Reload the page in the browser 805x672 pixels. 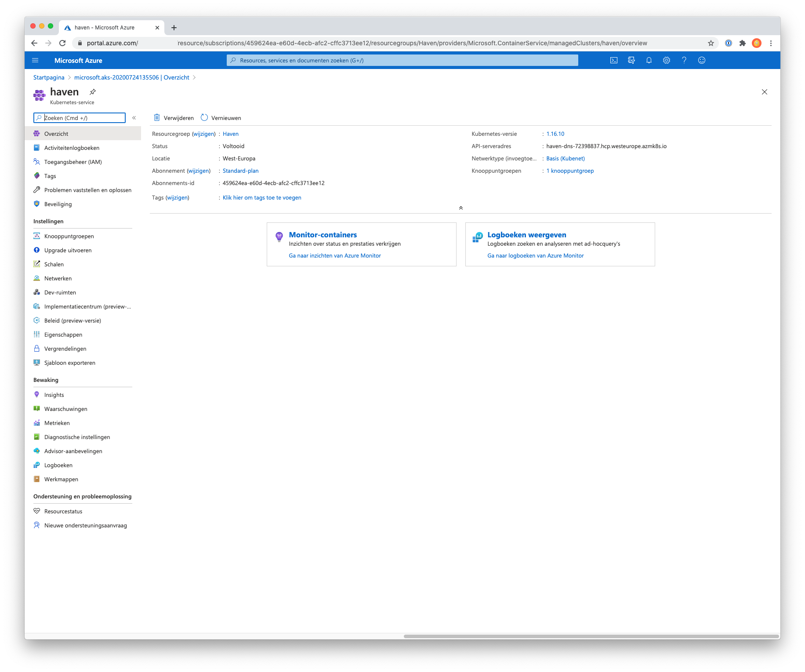coord(62,43)
